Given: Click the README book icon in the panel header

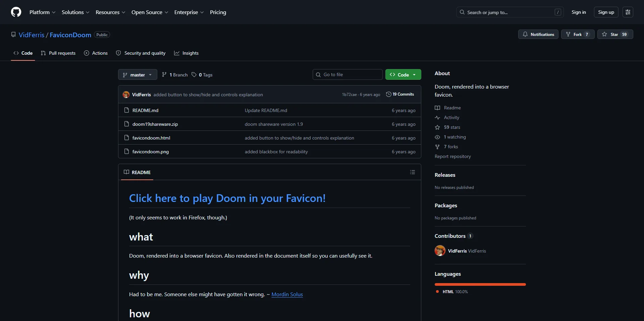Looking at the screenshot, I should click(126, 172).
